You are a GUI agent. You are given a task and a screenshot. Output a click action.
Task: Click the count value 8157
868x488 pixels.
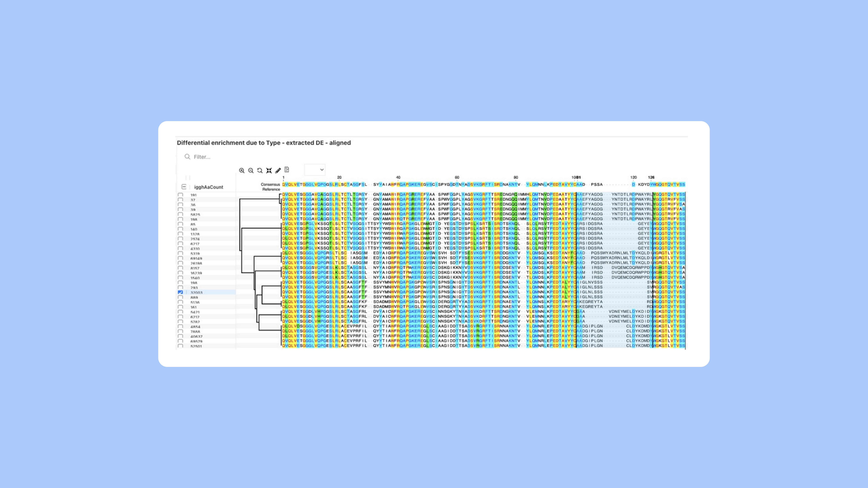pos(195,268)
